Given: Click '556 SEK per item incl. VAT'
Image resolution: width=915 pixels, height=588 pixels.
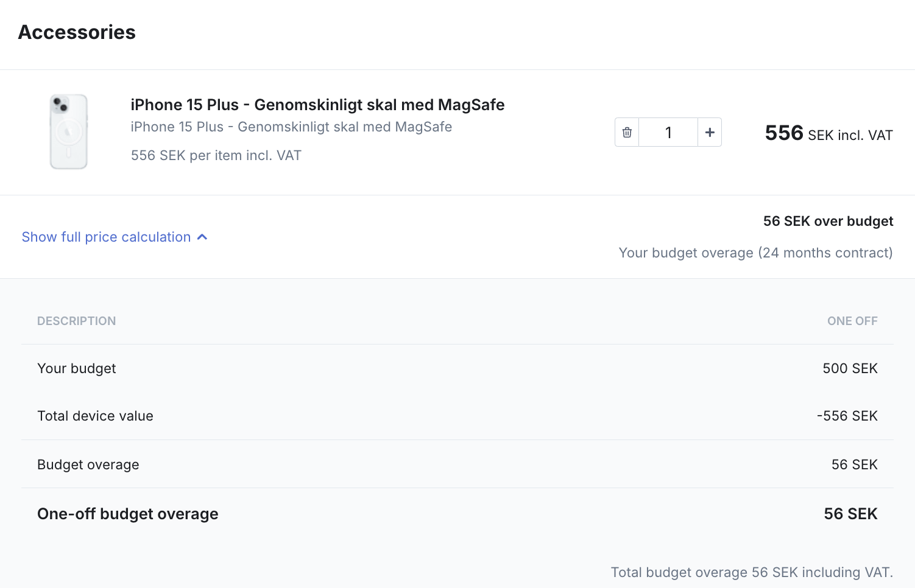Looking at the screenshot, I should pyautogui.click(x=216, y=155).
